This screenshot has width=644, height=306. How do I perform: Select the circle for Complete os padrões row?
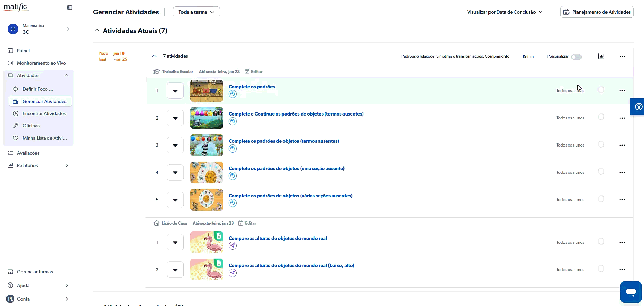[601, 90]
